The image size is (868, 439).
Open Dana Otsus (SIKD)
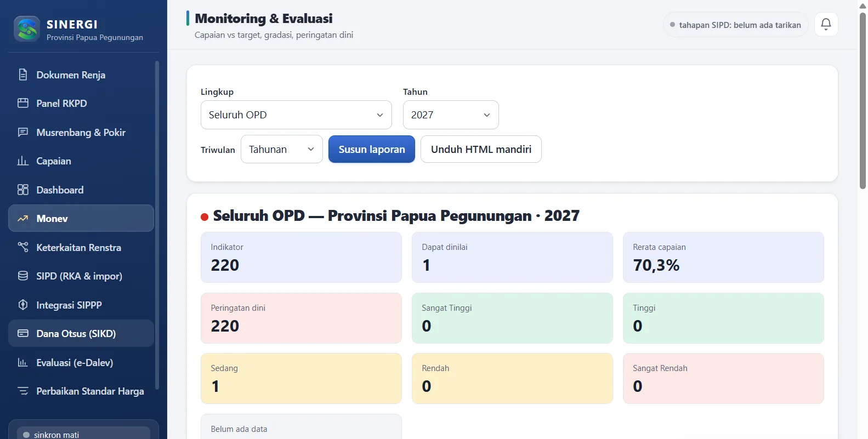coord(81,333)
